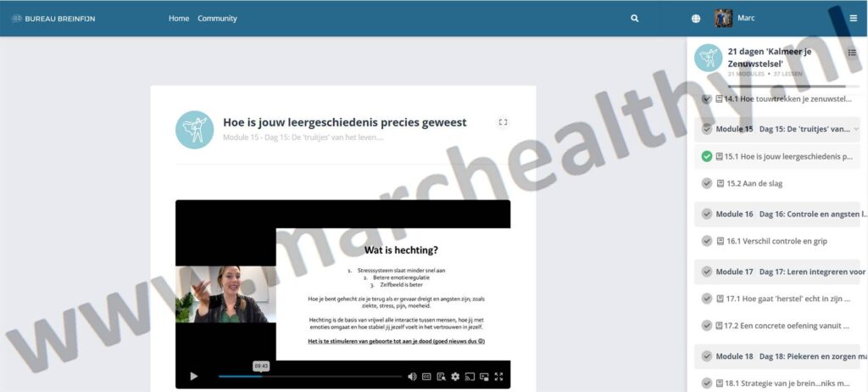Screen dimensions: 868x392
Task: Open the hamburger menu in header
Action: coord(853,19)
